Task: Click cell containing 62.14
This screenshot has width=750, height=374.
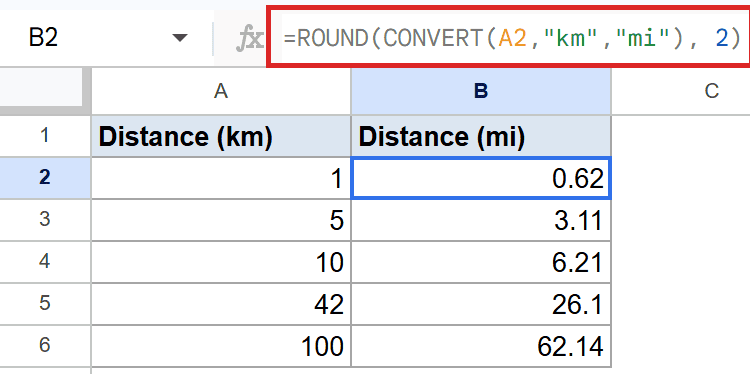Action: (481, 346)
